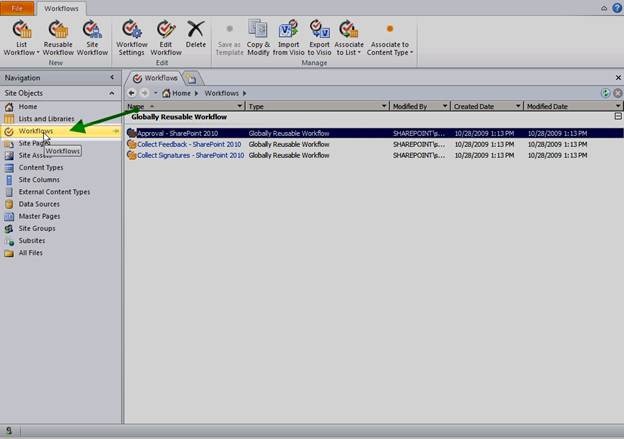Click the refresh icon on breadcrumb bar
This screenshot has width=624, height=439.
pos(605,93)
